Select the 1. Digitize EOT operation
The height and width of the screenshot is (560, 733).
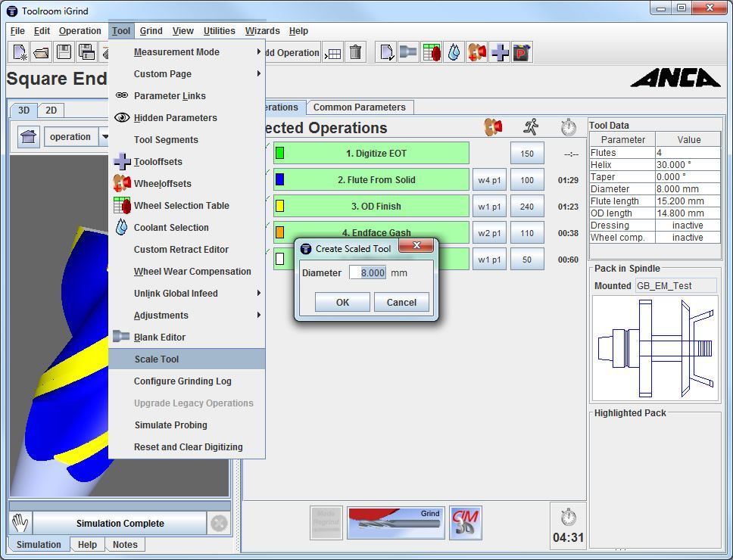click(371, 153)
